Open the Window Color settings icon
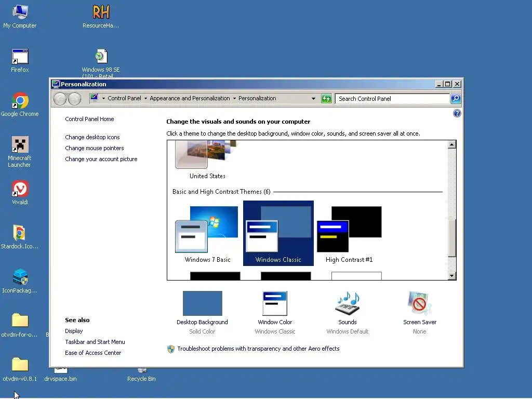Screen dimensions: 532x399 [x=275, y=303]
